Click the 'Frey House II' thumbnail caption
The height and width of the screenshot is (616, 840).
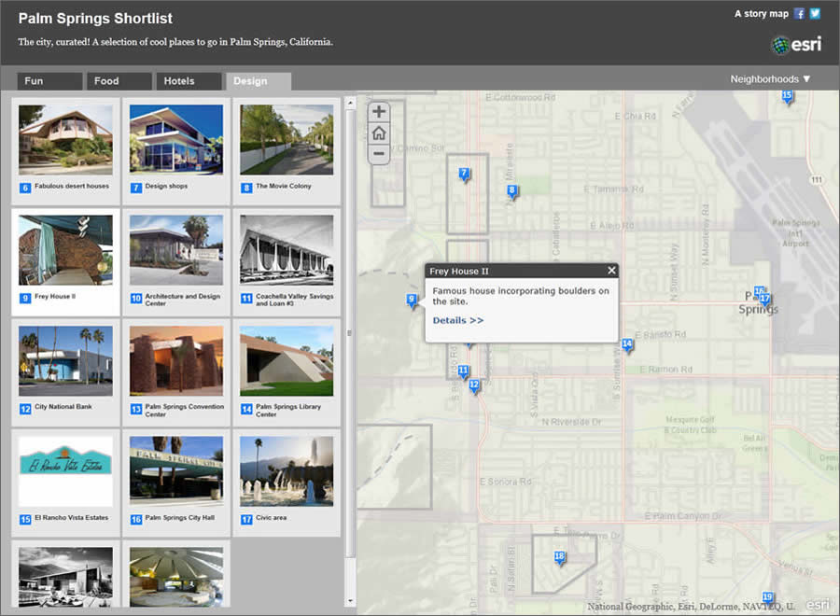(55, 296)
